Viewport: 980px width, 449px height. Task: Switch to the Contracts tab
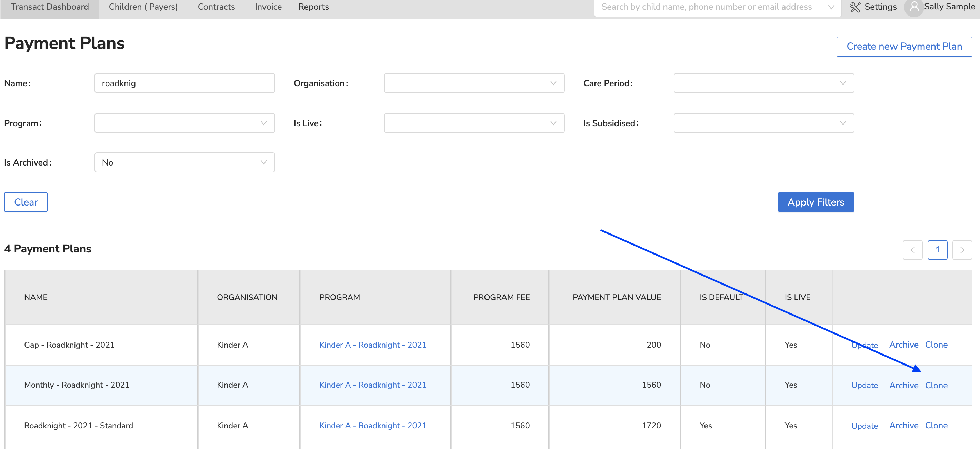216,7
